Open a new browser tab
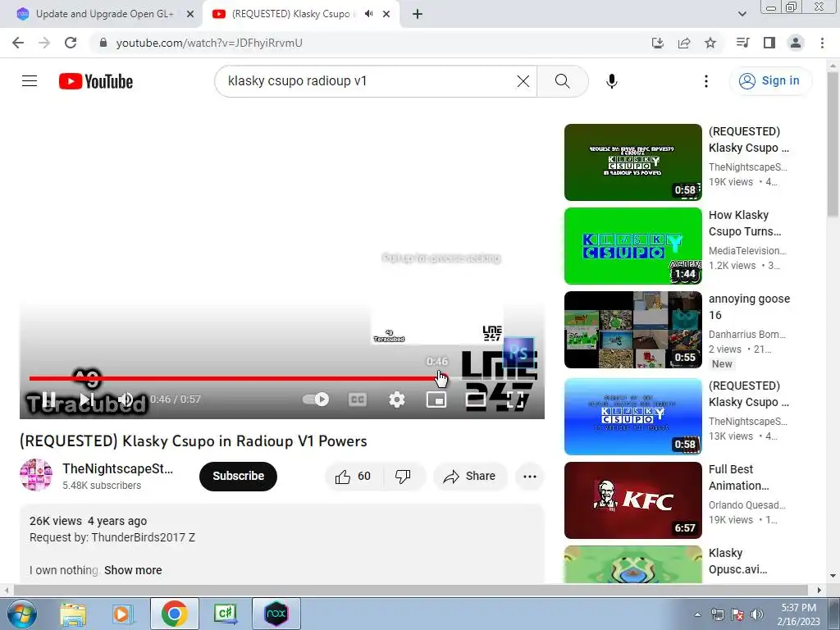The width and height of the screenshot is (840, 630). [x=418, y=15]
